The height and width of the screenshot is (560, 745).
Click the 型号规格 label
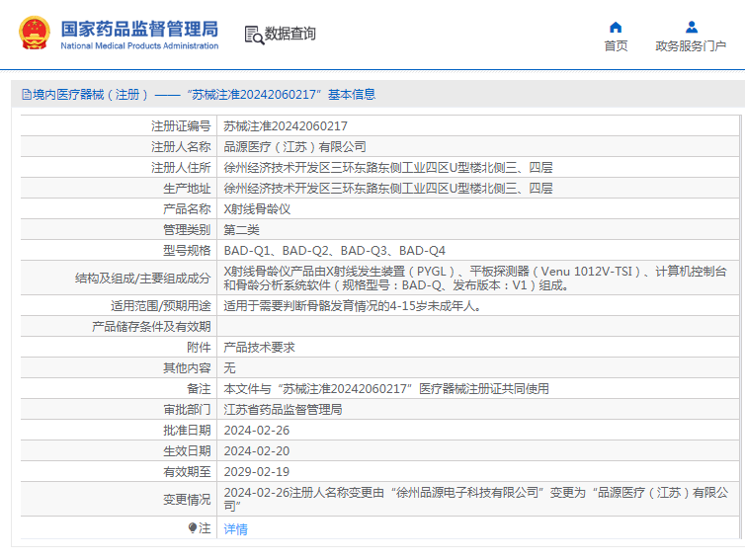(187, 250)
